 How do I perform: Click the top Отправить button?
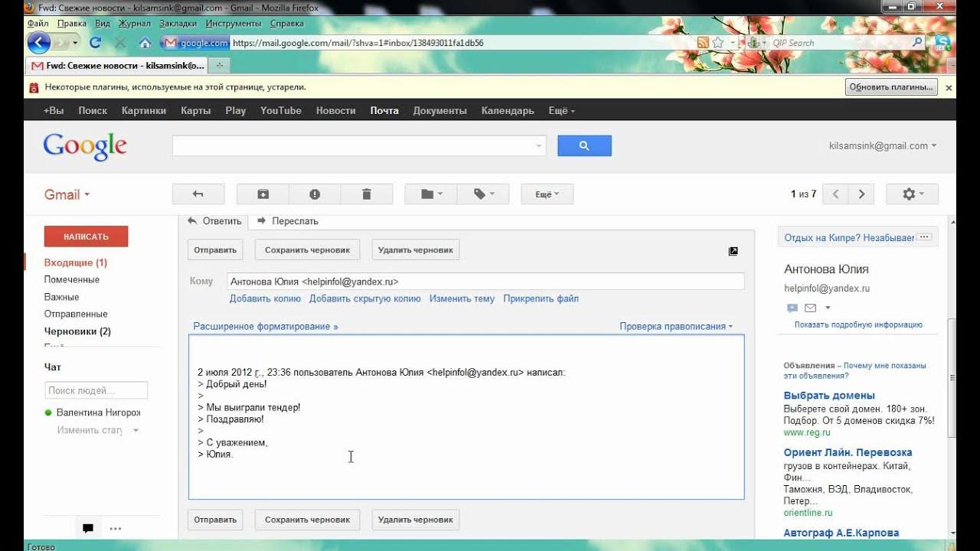[x=215, y=250]
